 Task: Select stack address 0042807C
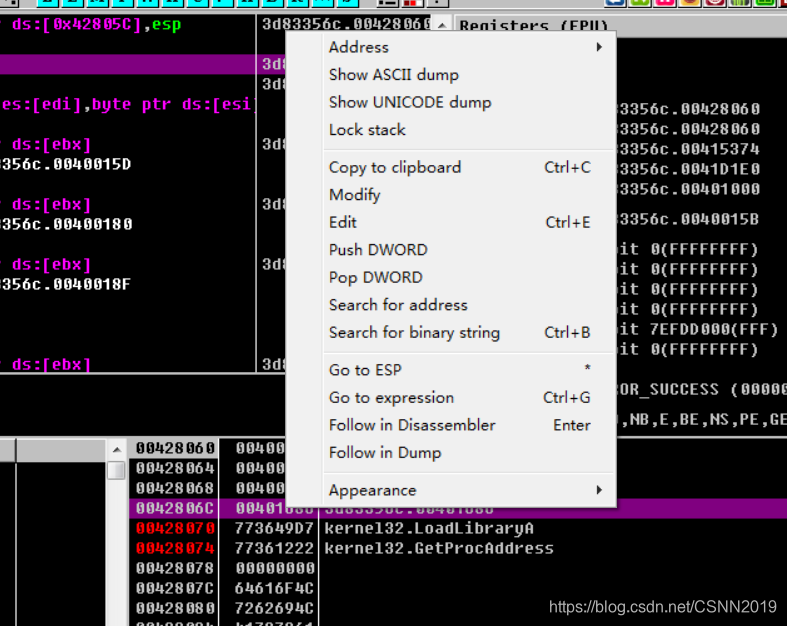pos(175,588)
